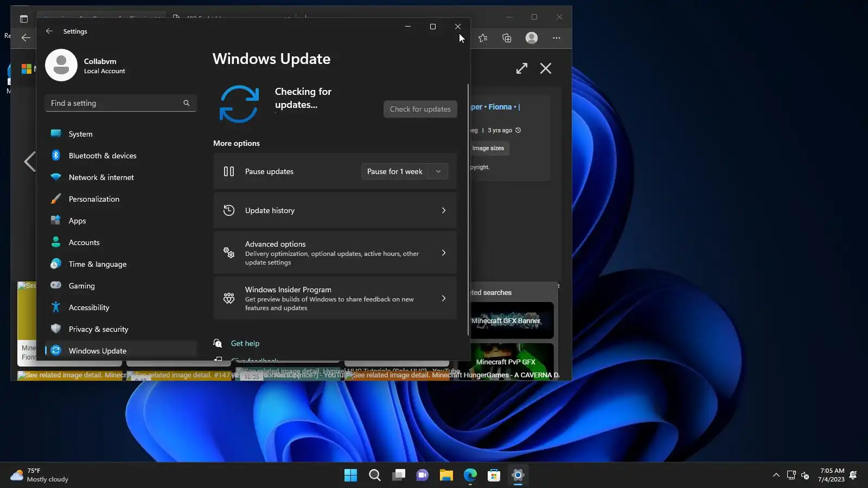Click the Microsoft logo in Edge page

(x=26, y=69)
